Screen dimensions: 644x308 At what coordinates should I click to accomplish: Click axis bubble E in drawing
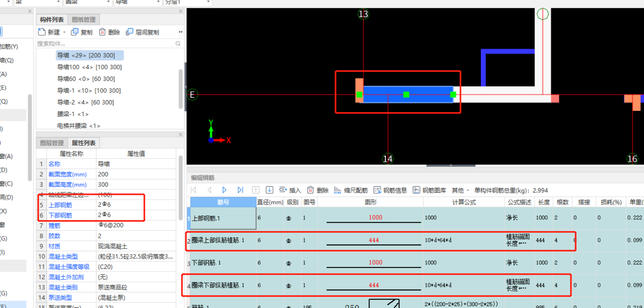pyautogui.click(x=192, y=94)
